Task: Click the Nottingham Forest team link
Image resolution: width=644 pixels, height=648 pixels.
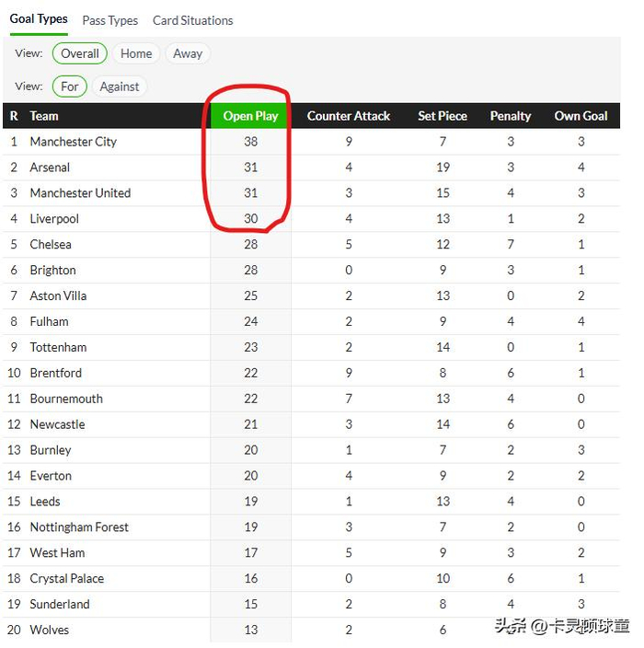Action: [x=79, y=527]
